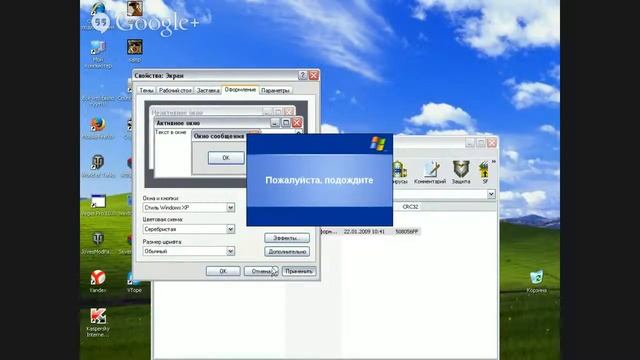Screen dimensions: 640x360
Task: Click the Эффекты... button
Action: 287,238
